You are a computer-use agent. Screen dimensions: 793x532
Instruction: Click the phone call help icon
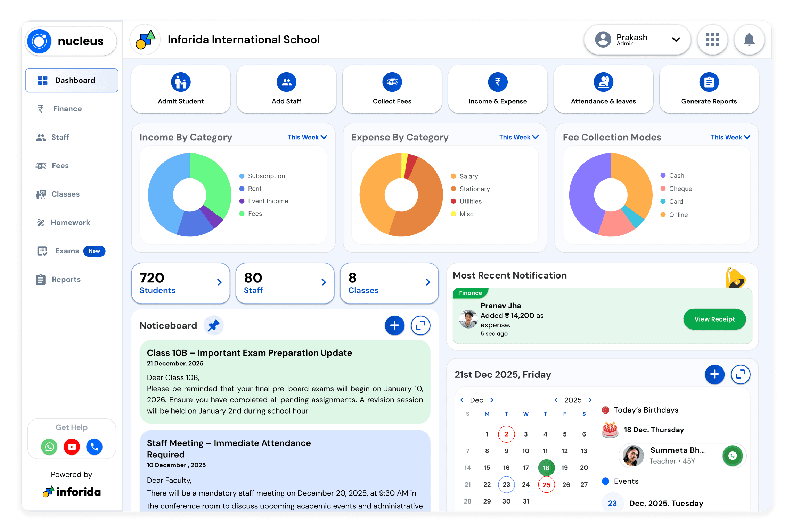click(94, 447)
